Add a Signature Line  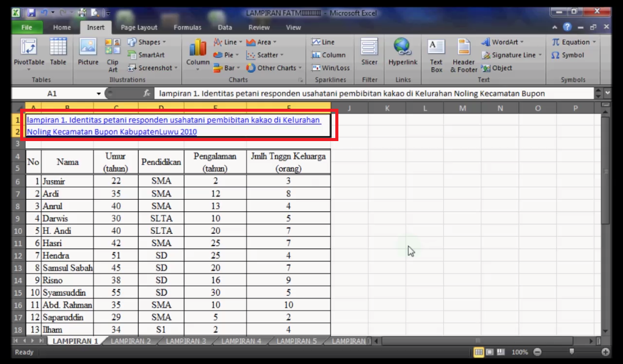point(512,55)
